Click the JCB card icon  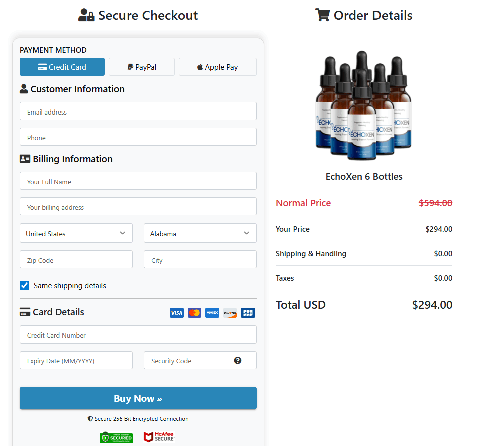tap(247, 312)
